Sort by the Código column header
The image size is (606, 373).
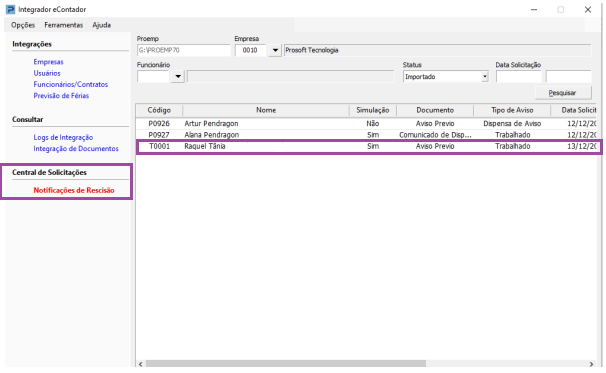(159, 110)
